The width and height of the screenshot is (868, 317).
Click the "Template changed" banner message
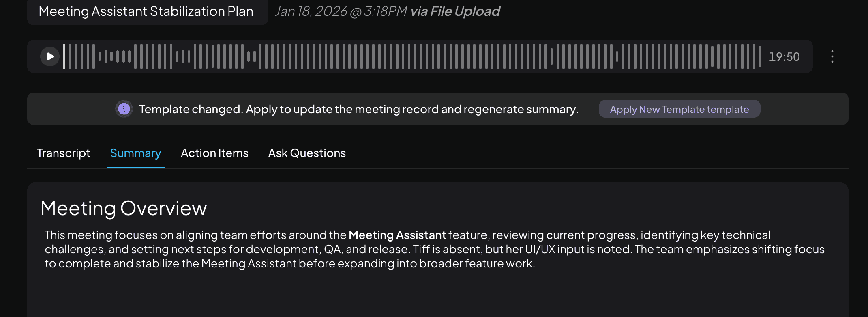(358, 109)
